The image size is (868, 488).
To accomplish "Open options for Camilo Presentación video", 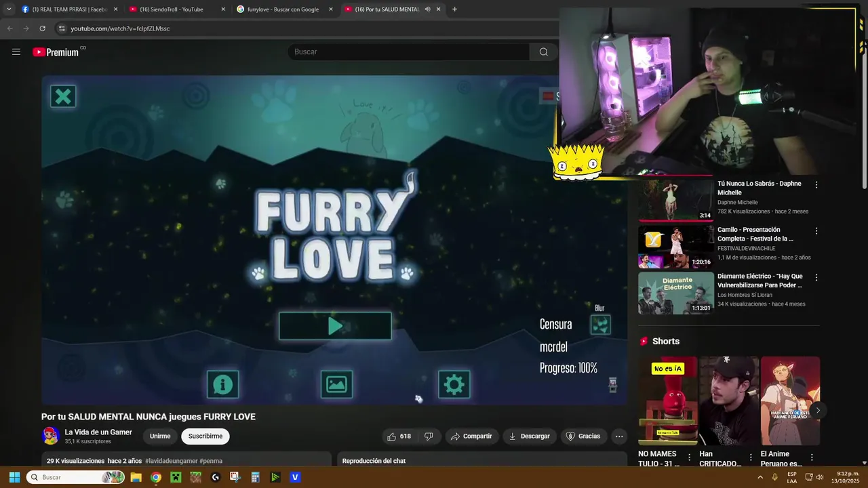I will (x=816, y=230).
